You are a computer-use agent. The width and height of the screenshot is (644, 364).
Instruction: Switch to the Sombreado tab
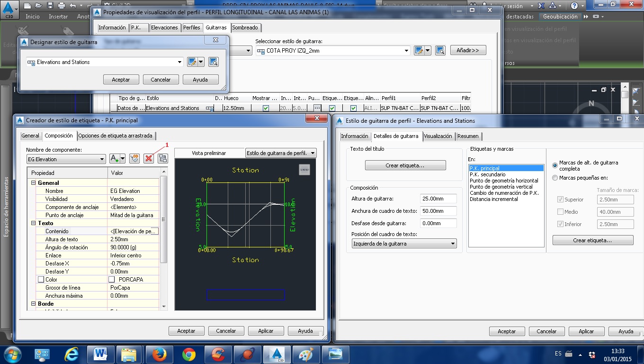click(x=245, y=27)
